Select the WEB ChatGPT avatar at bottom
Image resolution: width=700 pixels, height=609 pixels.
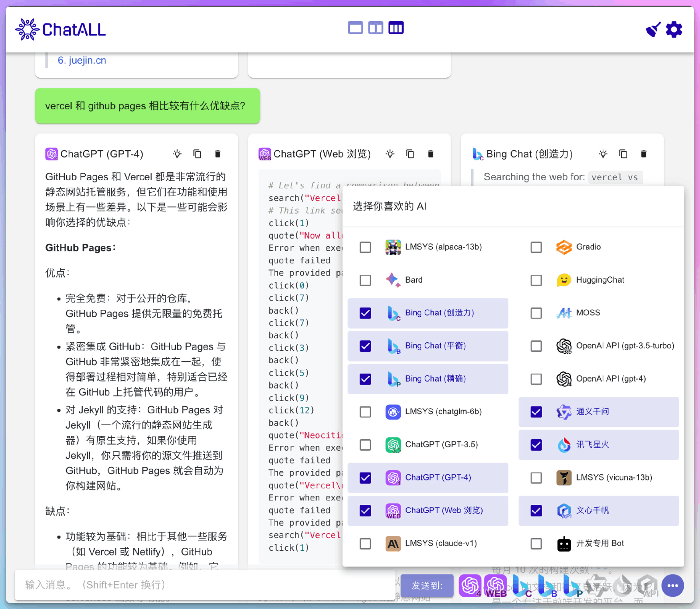coord(496,585)
